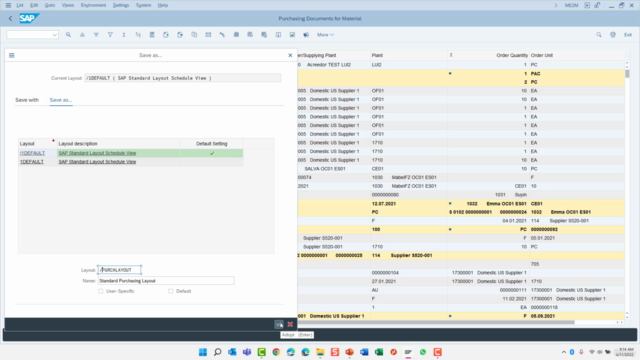Select the Save as... tab
The image size is (640, 360).
61,100
